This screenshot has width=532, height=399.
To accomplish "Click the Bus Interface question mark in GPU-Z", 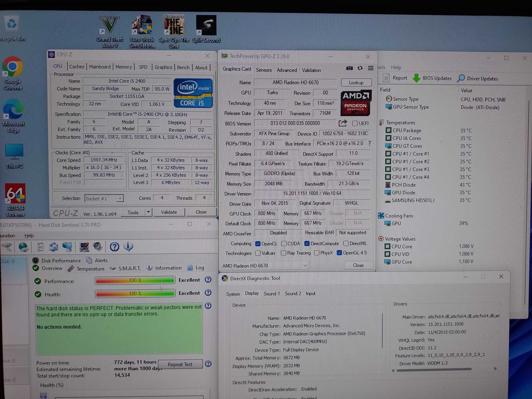I will 369,143.
